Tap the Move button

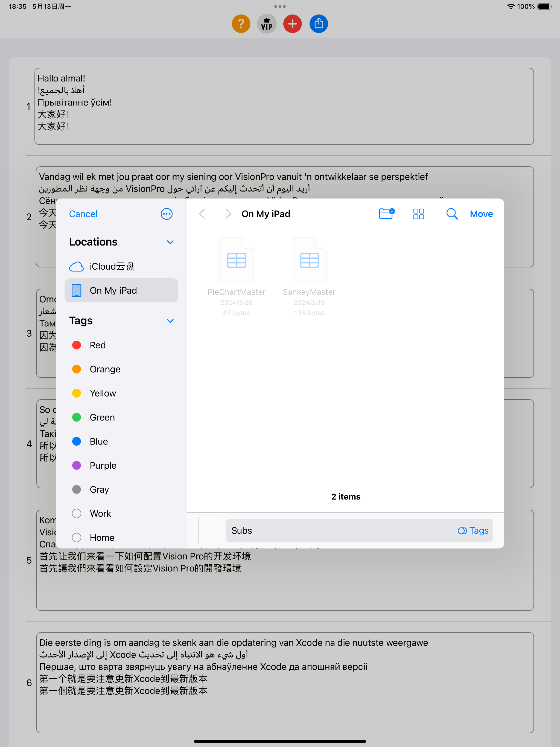481,214
